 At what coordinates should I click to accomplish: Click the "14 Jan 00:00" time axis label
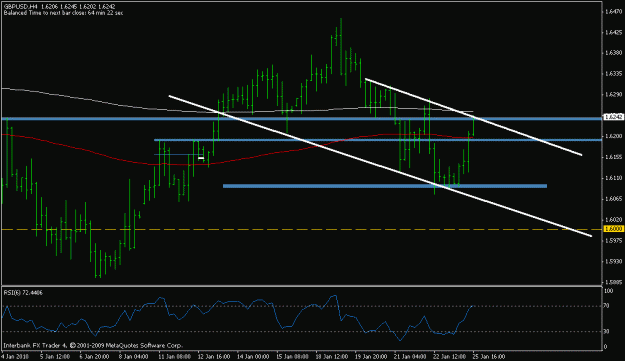coord(253,356)
